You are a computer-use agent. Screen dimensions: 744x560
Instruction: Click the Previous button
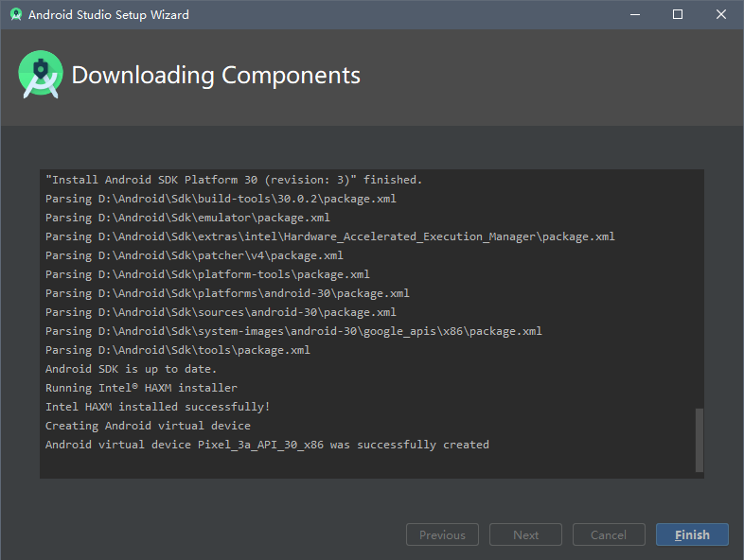[442, 534]
